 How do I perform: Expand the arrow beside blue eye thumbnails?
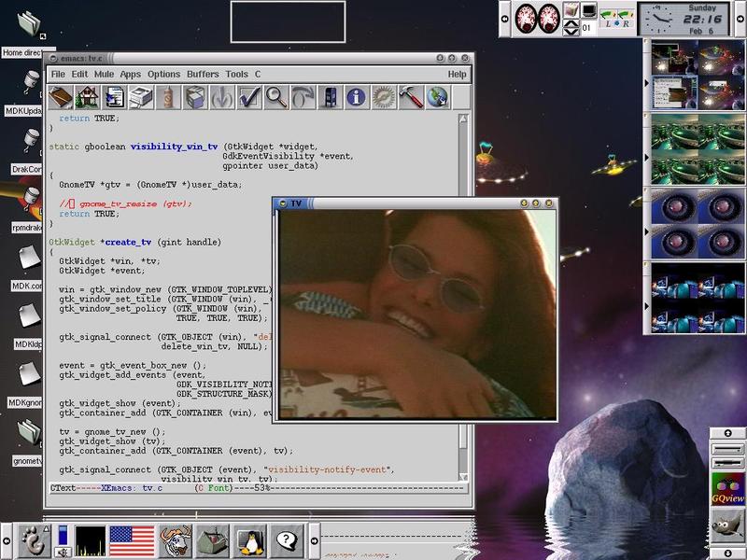(x=646, y=231)
